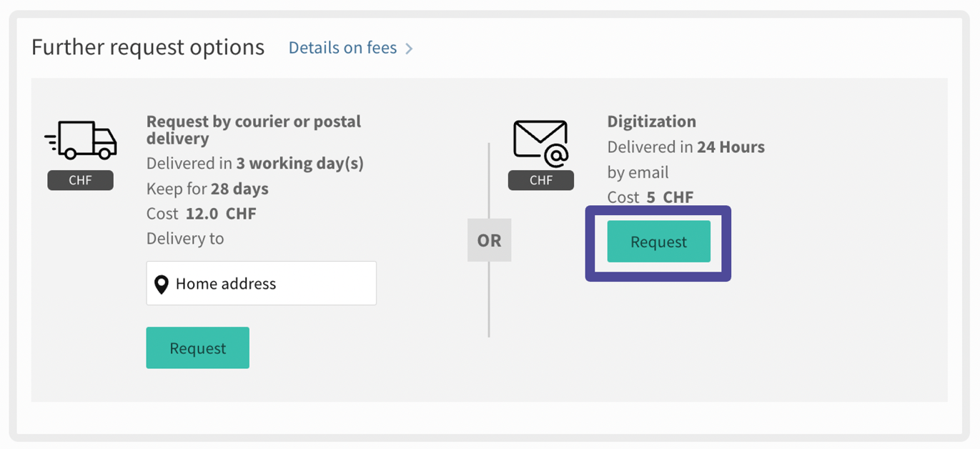Click the location pin icon
The width and height of the screenshot is (980, 449).
tap(162, 284)
